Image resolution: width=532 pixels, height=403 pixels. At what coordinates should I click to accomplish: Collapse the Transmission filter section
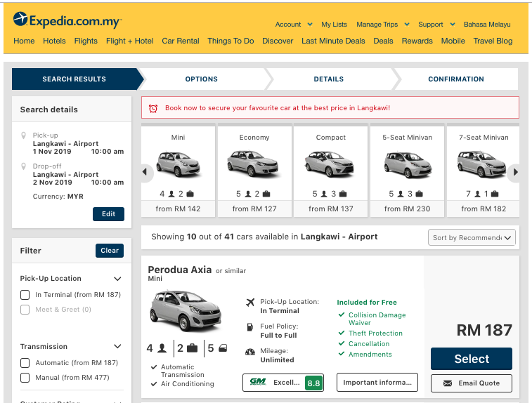click(117, 346)
